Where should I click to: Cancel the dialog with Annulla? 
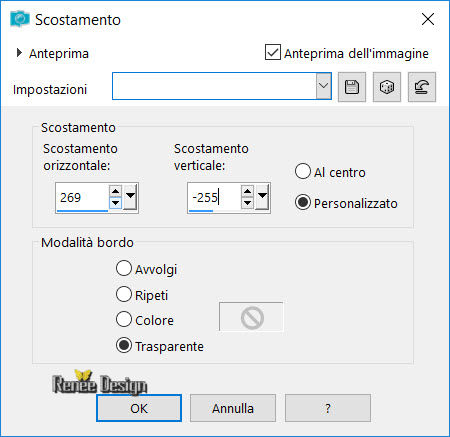233,408
